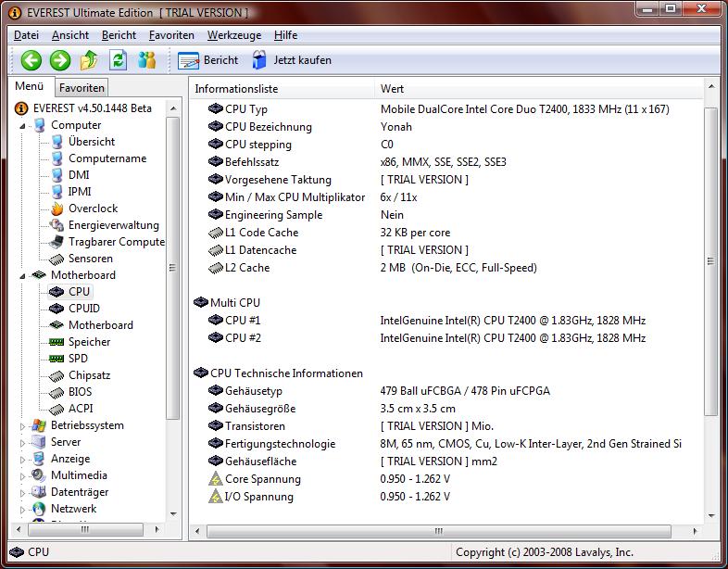Expand the Anzeige tree node

point(22,460)
